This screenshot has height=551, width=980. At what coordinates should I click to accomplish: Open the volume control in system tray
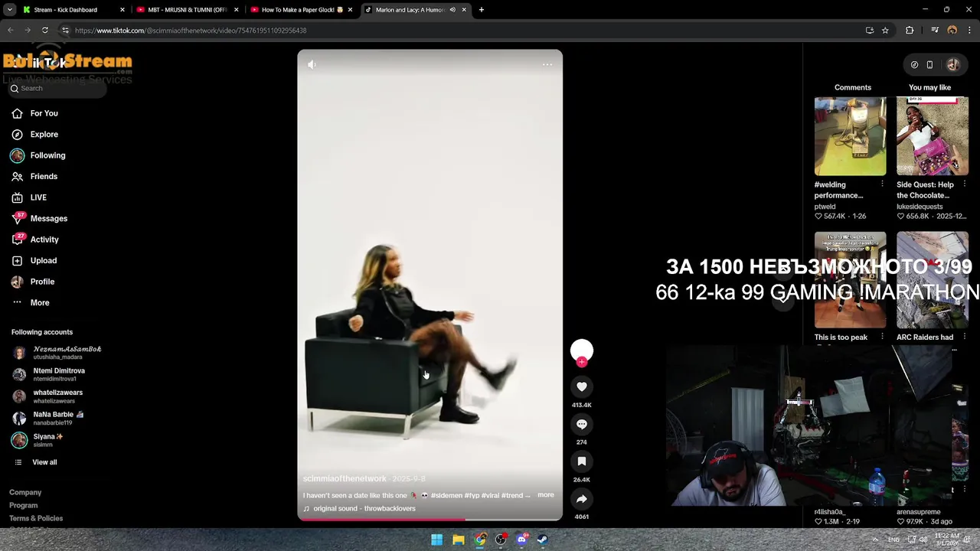click(923, 540)
